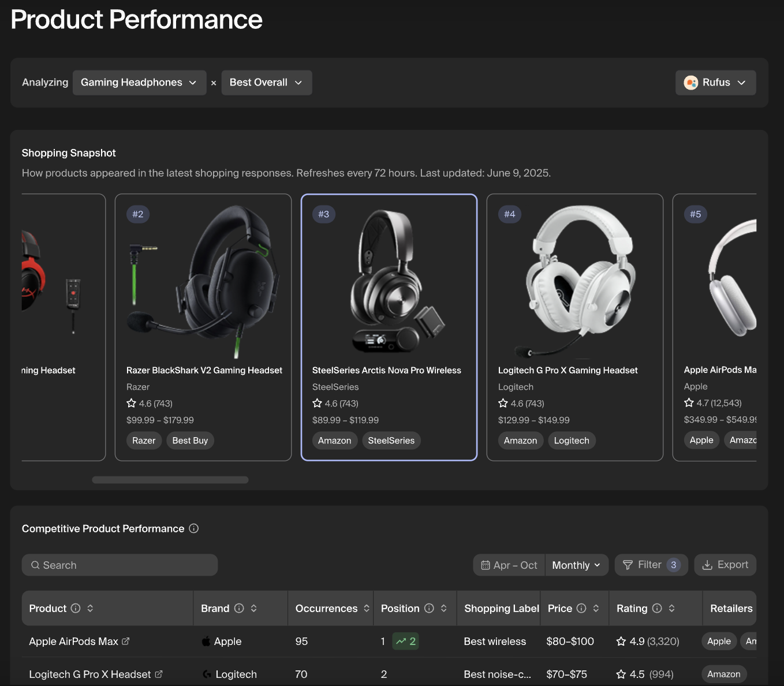Click the '95' occurrences cell

coord(301,641)
